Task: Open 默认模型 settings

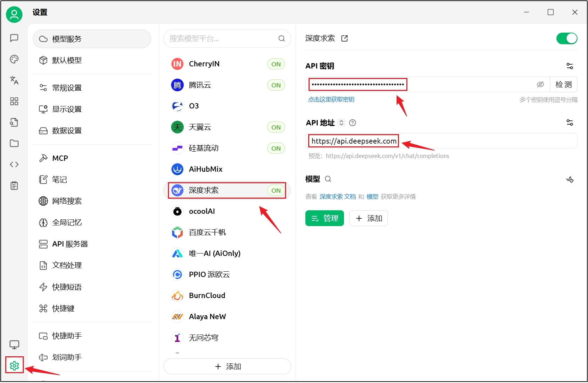Action: (92, 60)
